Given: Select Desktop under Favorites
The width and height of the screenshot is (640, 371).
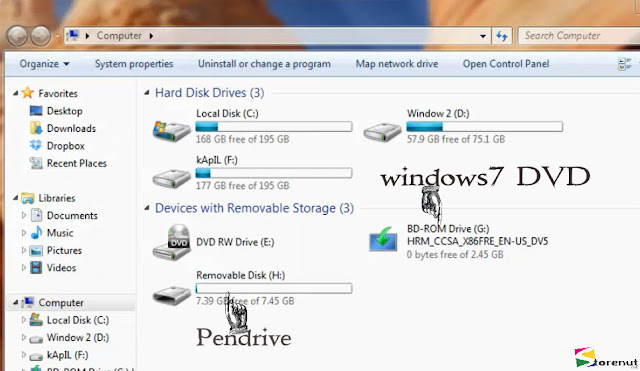Looking at the screenshot, I should coord(64,111).
